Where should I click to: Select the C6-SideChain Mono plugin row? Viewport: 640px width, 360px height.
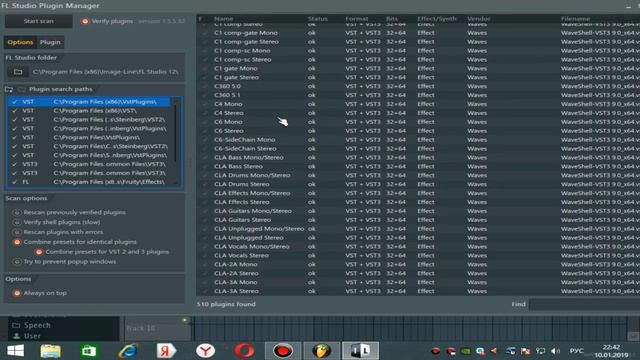pyautogui.click(x=418, y=140)
